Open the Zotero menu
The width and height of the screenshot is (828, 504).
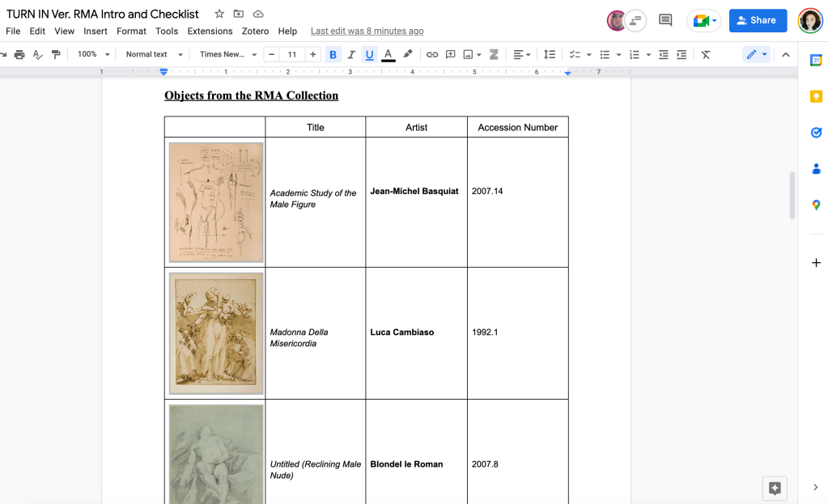(x=255, y=31)
